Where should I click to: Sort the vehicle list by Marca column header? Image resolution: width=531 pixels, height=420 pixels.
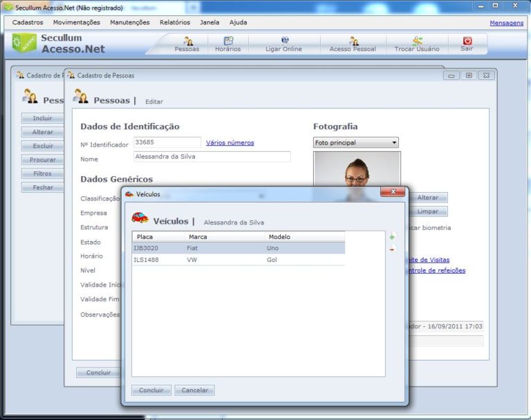(224, 237)
